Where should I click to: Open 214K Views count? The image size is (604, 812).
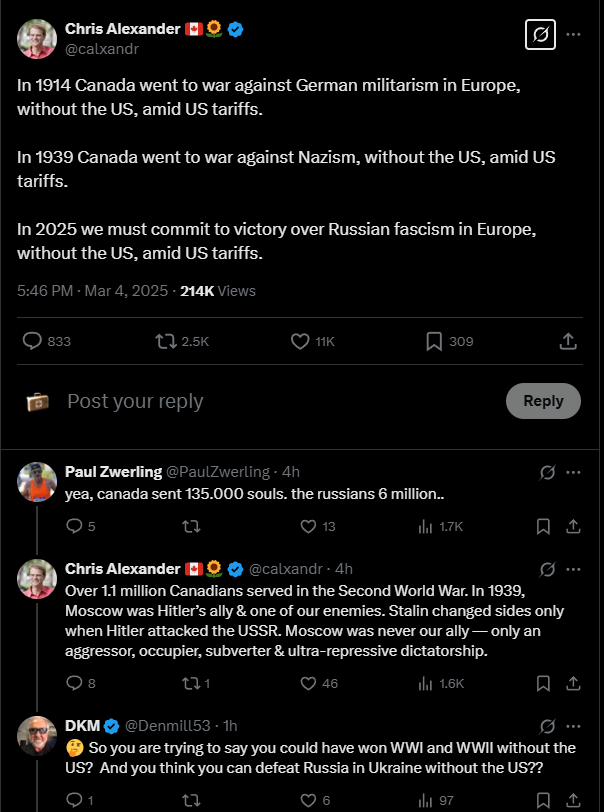tap(218, 291)
